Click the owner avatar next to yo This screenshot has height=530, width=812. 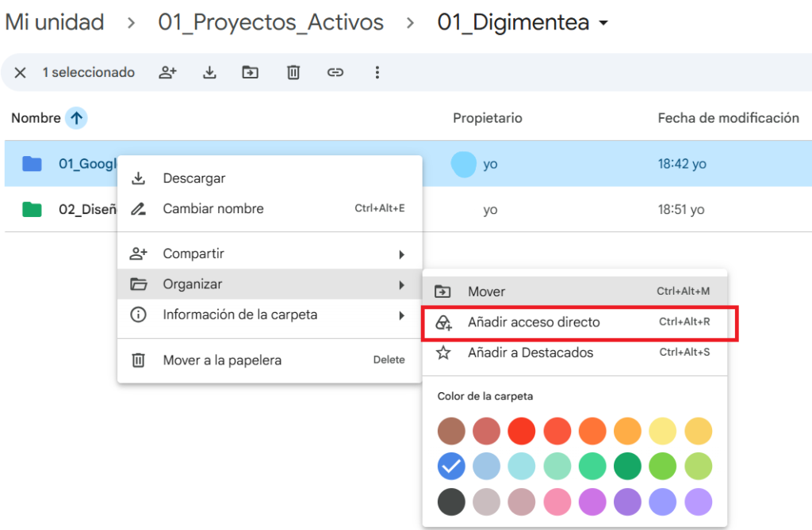[463, 164]
